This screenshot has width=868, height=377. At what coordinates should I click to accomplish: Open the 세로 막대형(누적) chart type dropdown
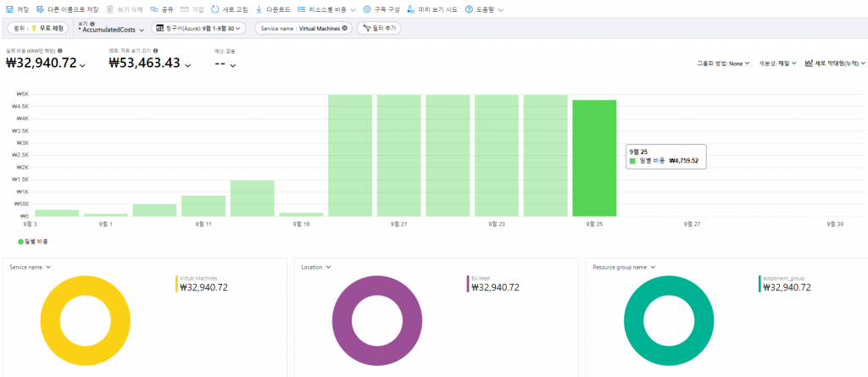835,64
